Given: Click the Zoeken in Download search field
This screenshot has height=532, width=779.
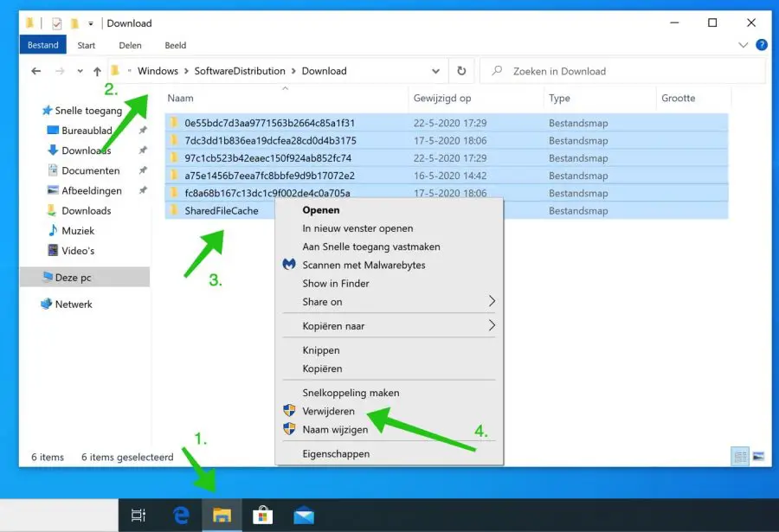Looking at the screenshot, I should pos(622,71).
